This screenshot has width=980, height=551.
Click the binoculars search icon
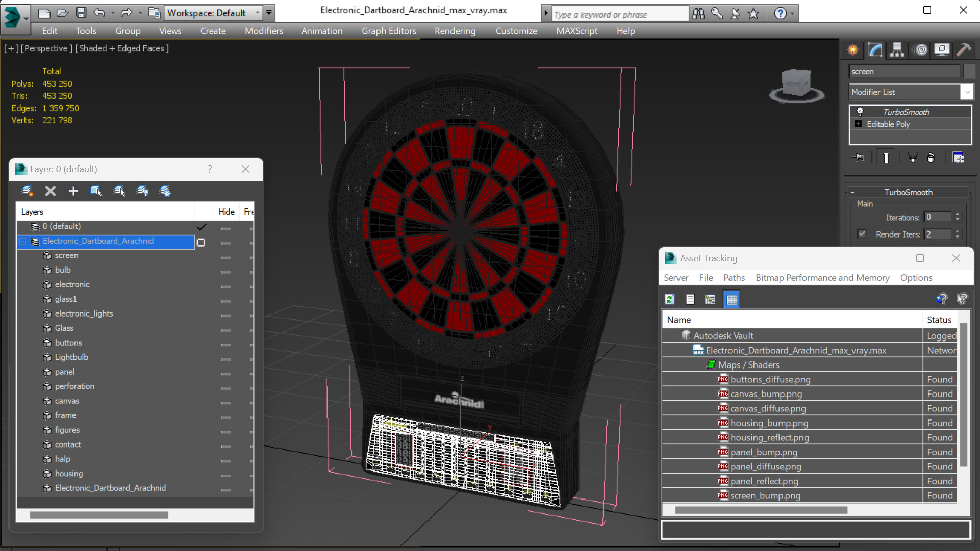pos(698,14)
